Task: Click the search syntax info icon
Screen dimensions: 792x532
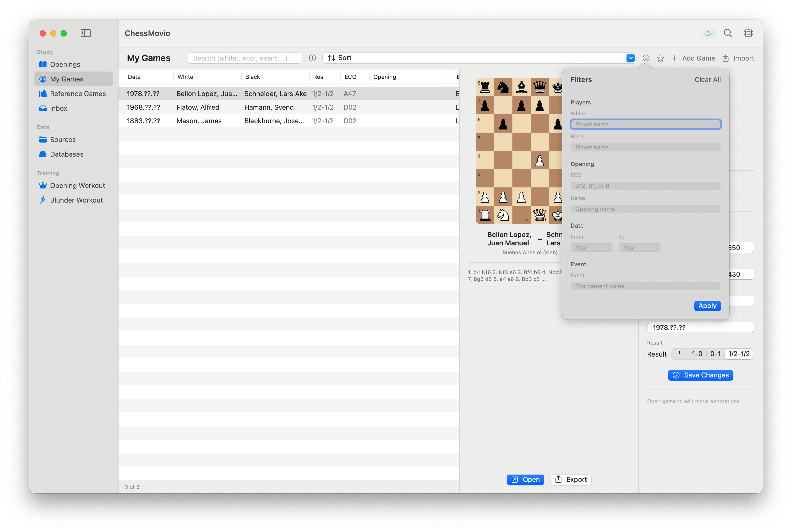Action: [x=312, y=58]
